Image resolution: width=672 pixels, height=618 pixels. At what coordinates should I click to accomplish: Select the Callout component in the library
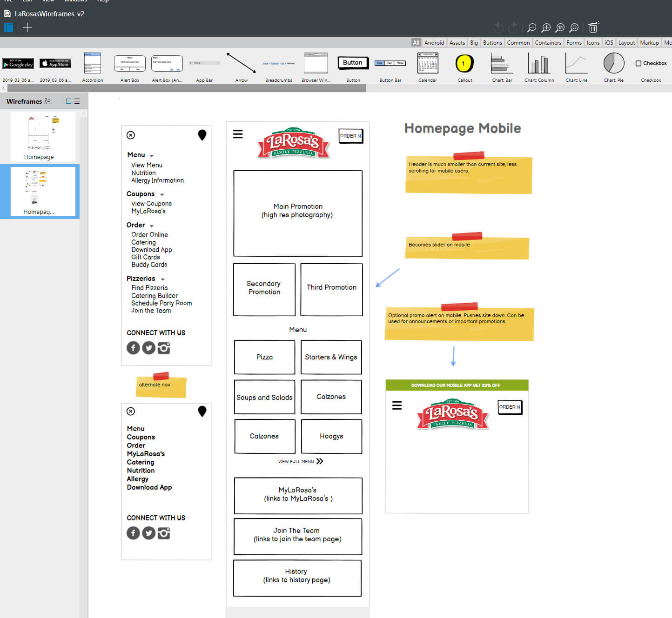coord(464,64)
